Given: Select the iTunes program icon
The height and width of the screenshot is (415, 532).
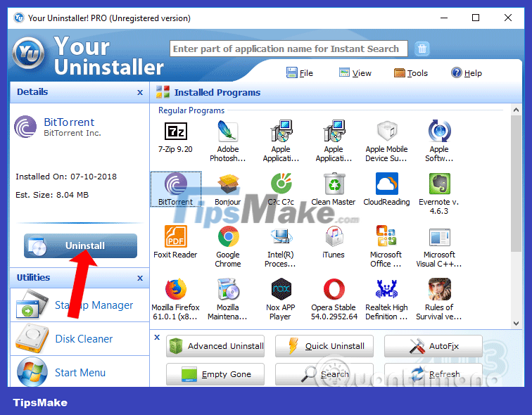Looking at the screenshot, I should tap(334, 236).
